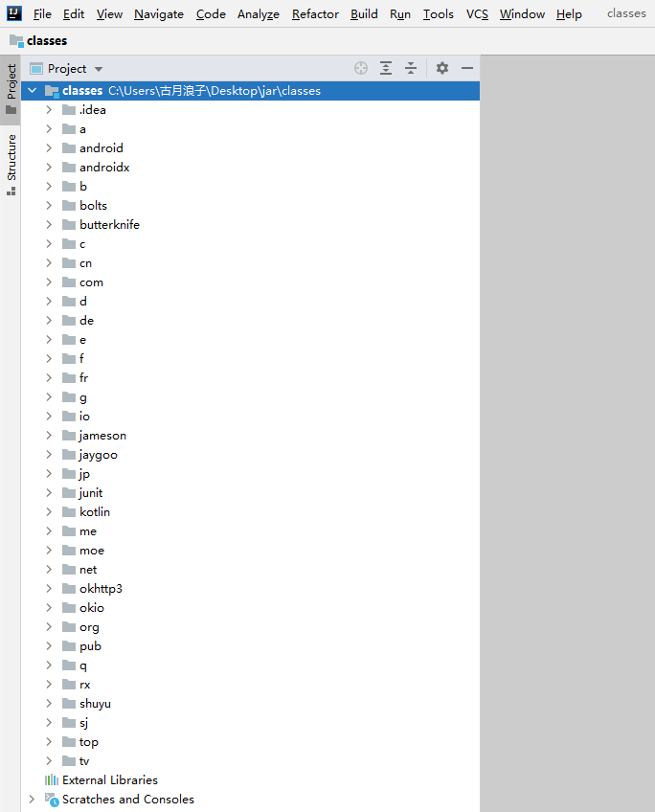This screenshot has height=812, width=655.
Task: Open the Analyze menu
Action: click(x=259, y=14)
